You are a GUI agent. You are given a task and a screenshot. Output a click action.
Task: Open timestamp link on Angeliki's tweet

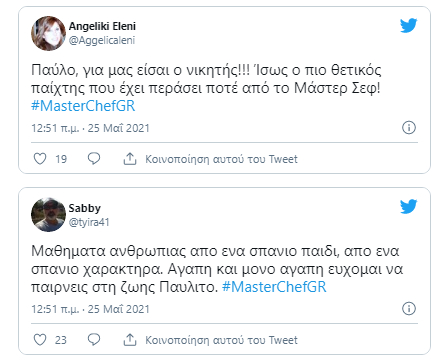(90, 128)
